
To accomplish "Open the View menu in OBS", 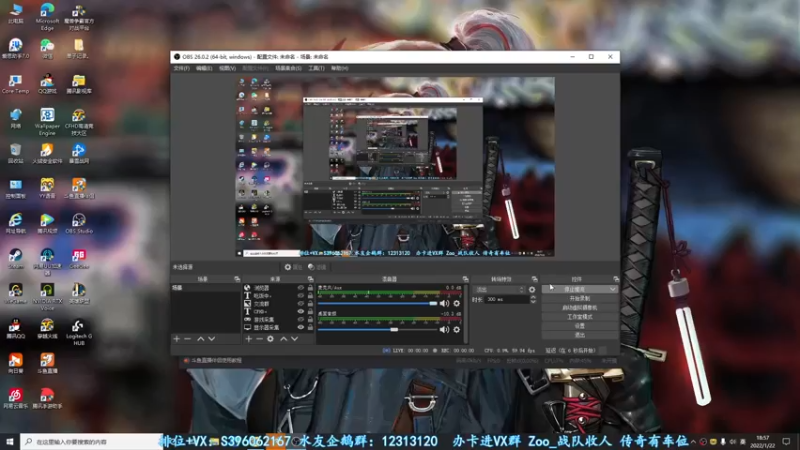I will coord(227,68).
